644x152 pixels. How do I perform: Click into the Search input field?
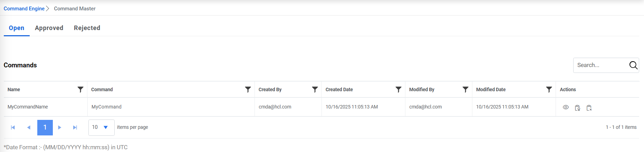600,65
